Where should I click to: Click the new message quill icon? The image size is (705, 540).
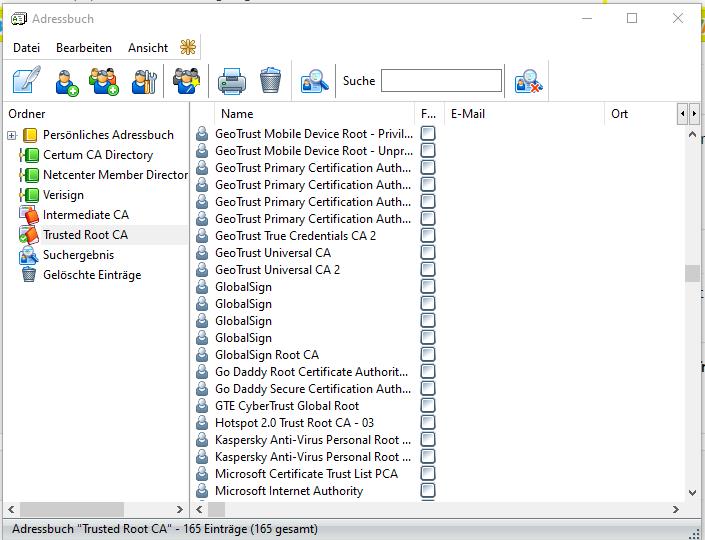pyautogui.click(x=27, y=80)
